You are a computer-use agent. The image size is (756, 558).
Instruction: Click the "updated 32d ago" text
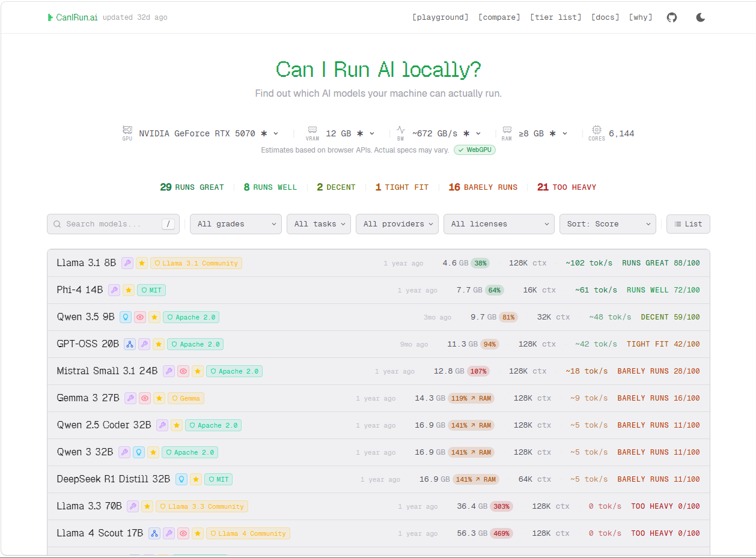135,17
